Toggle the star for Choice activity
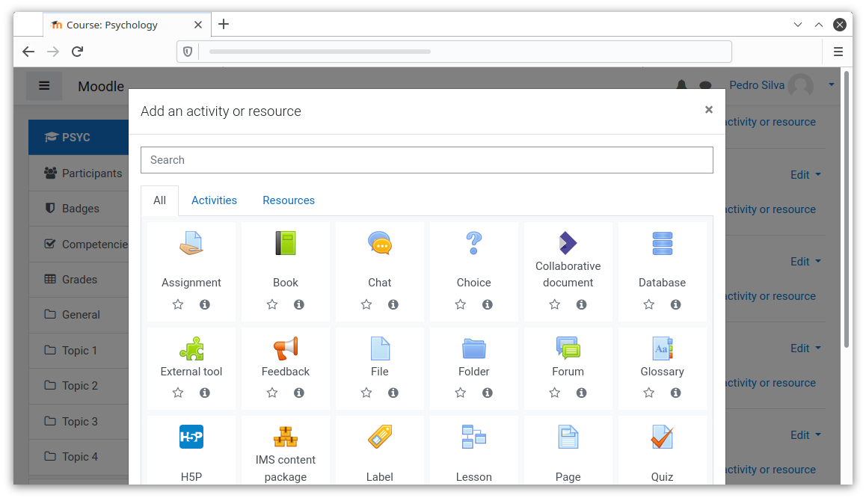 461,304
